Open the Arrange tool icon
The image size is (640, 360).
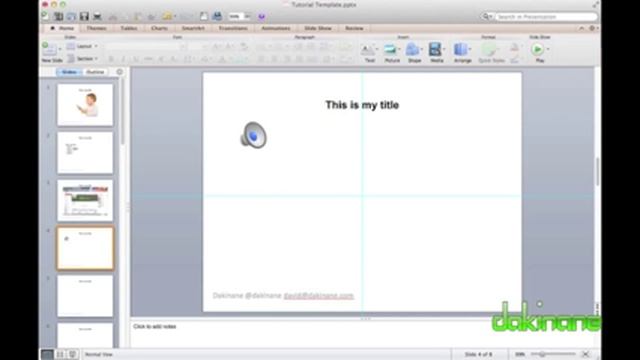coord(460,49)
